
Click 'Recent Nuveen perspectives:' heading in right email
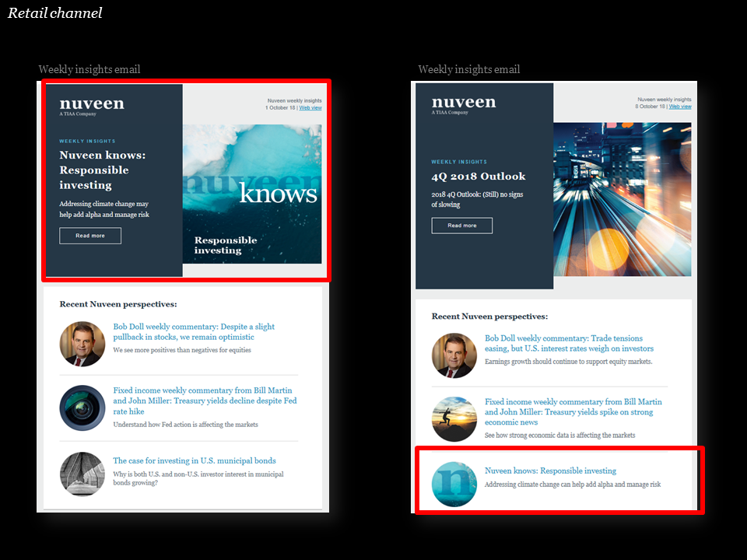point(489,317)
